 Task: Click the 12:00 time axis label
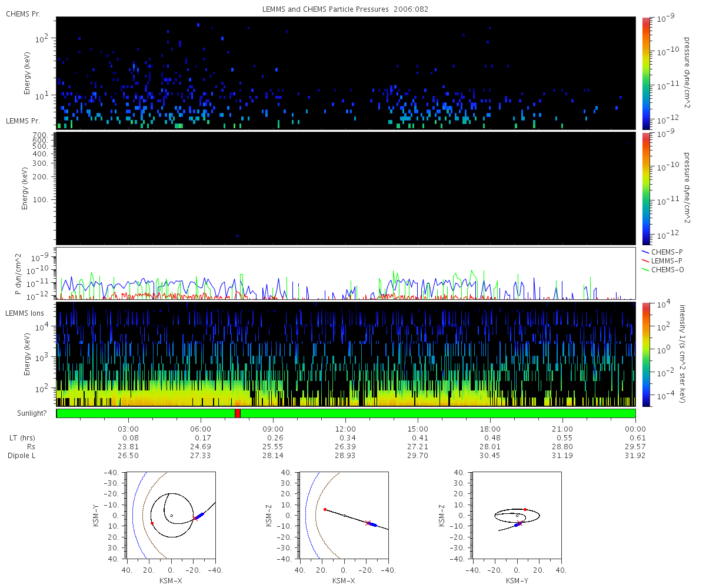[x=345, y=429]
